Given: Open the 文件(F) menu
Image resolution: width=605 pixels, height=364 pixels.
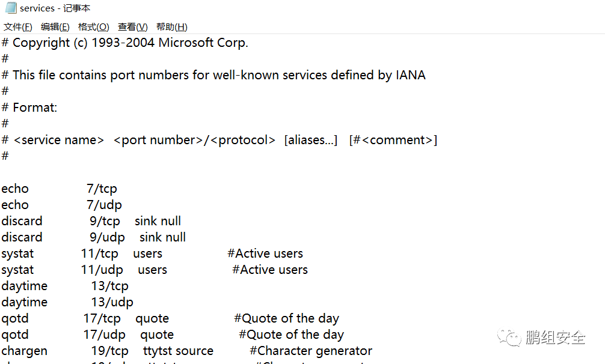Looking at the screenshot, I should [x=17, y=27].
